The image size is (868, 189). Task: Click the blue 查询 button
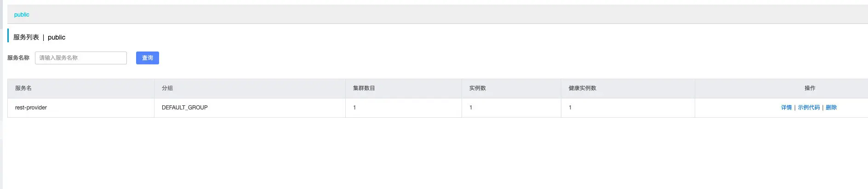[148, 58]
